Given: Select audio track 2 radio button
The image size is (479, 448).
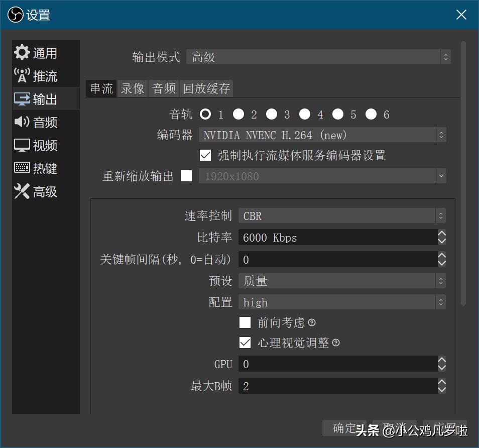Looking at the screenshot, I should point(238,115).
